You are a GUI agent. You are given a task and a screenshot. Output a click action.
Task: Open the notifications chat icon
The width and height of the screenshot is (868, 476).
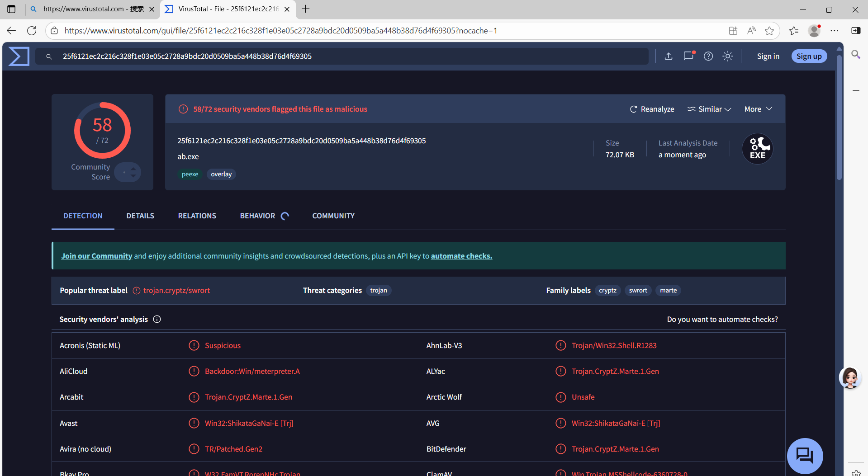[688, 56]
